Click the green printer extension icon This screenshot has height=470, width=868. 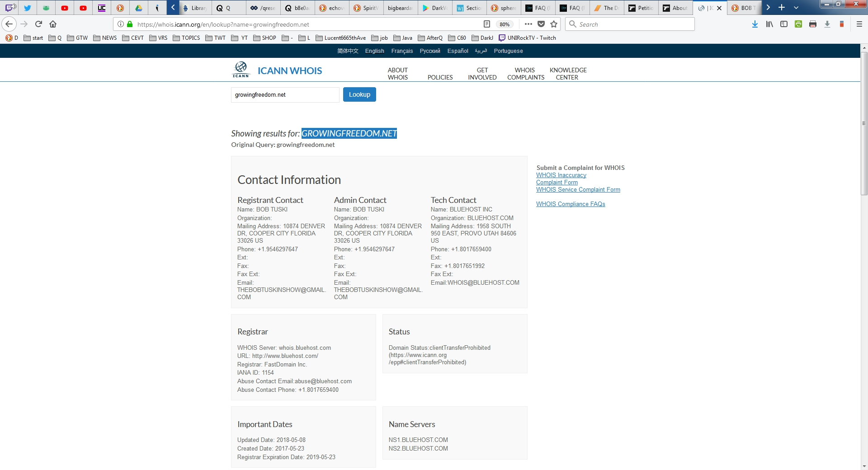click(798, 24)
